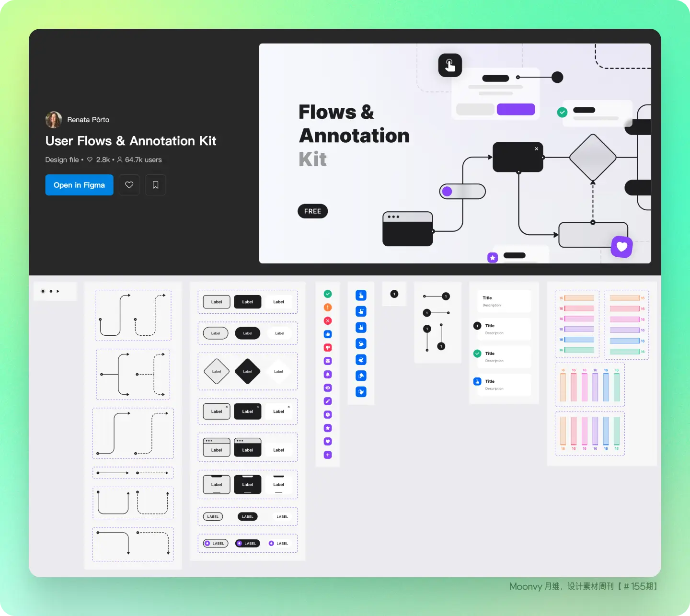
Task: Click the purple pencil edit icon
Action: 328,401
